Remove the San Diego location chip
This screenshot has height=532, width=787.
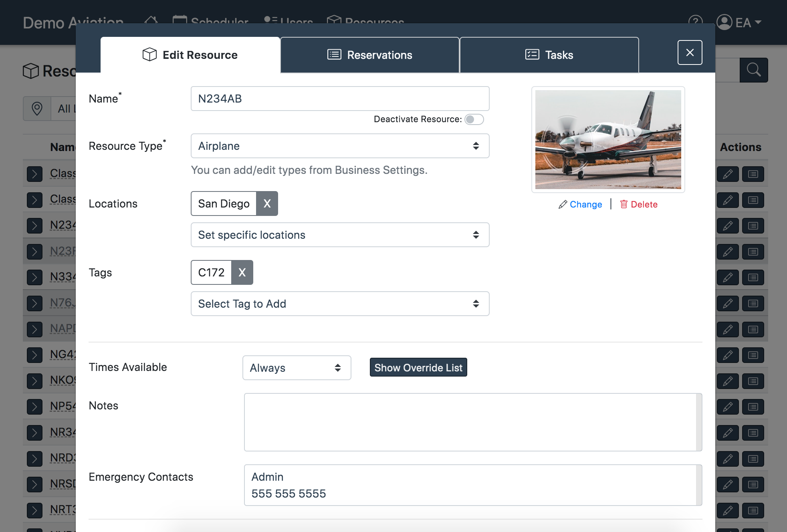[x=267, y=204]
